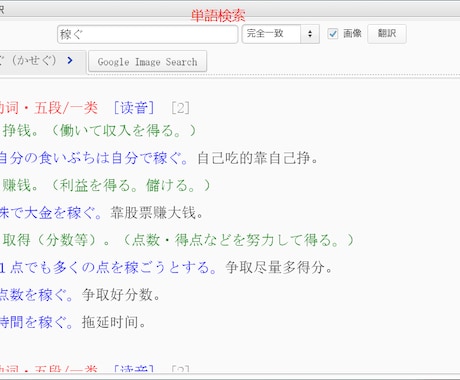Click the translation 争取尽量多得分
This screenshot has height=380, width=460.
coord(279,267)
